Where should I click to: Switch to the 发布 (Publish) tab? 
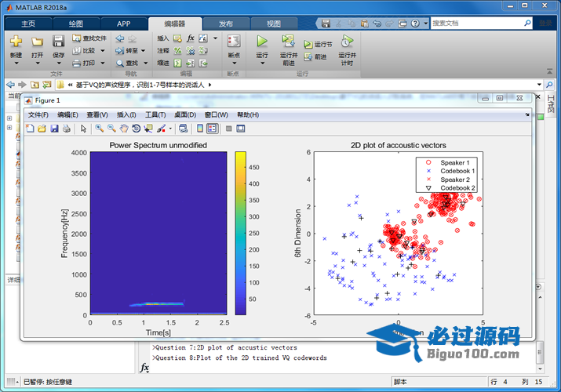(226, 24)
